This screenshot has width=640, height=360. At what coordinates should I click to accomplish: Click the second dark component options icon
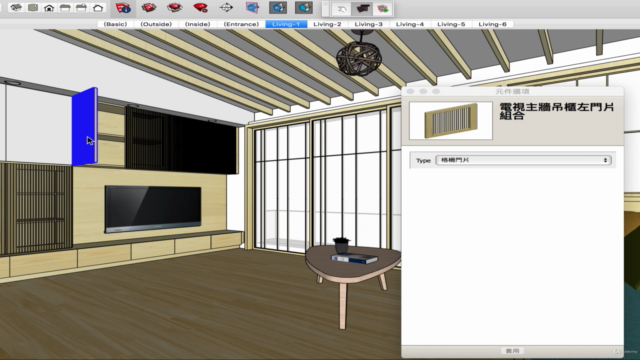point(304,7)
